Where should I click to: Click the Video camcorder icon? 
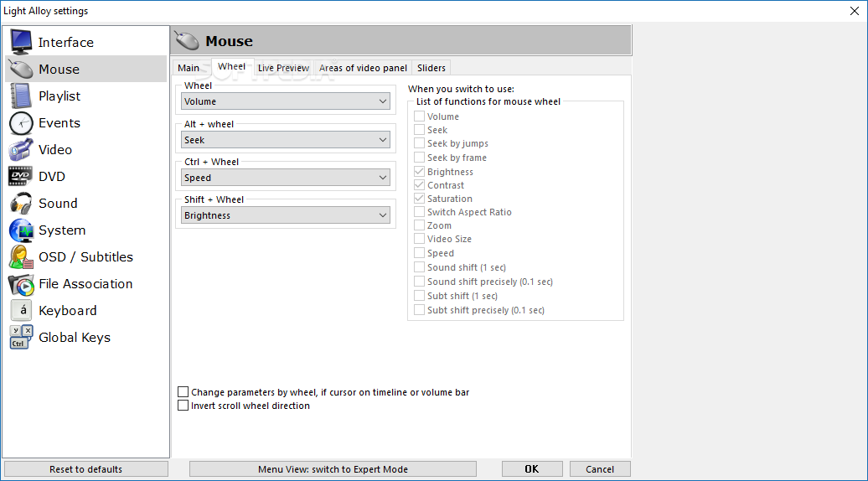[x=21, y=149]
